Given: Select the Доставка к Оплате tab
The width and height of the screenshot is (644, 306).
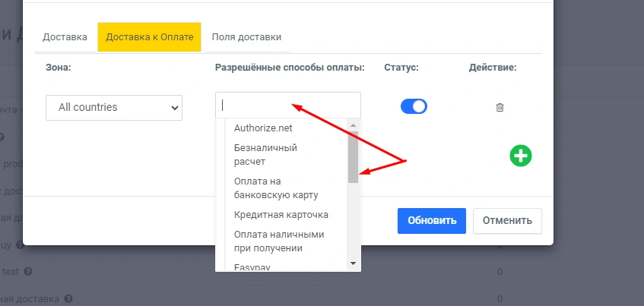Looking at the screenshot, I should (149, 36).
